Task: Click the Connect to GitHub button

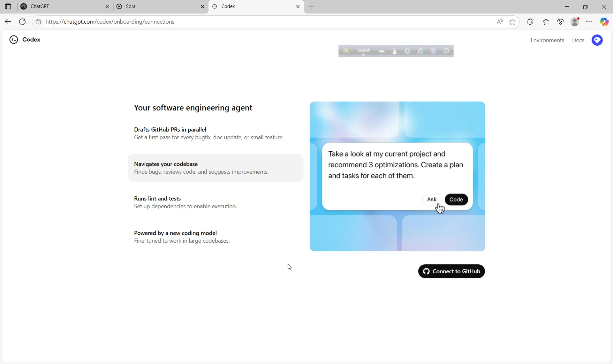Action: [x=451, y=271]
